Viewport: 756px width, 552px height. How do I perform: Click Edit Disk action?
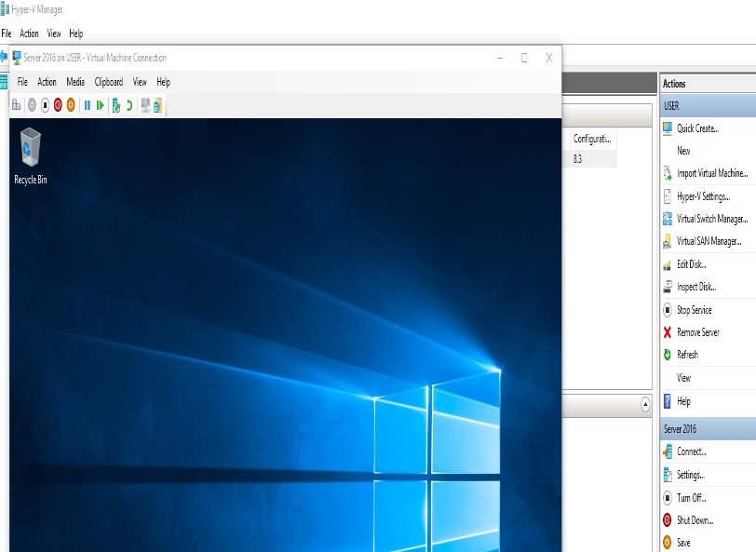pyautogui.click(x=692, y=264)
